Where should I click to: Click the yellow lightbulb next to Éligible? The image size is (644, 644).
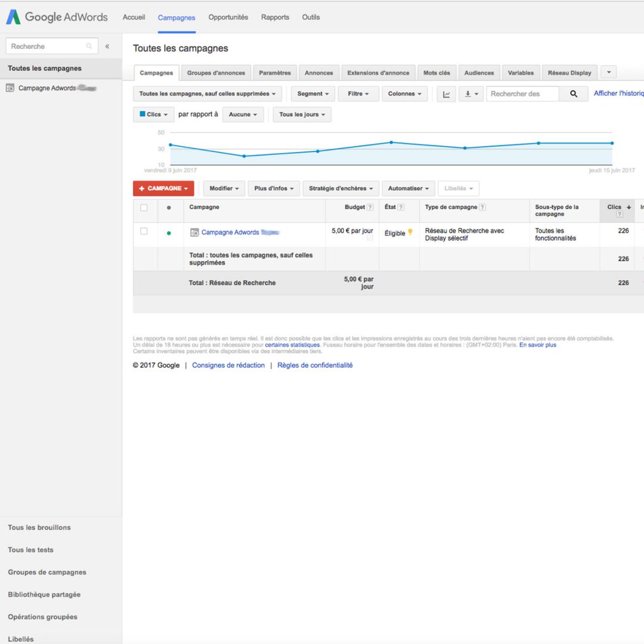point(410,233)
